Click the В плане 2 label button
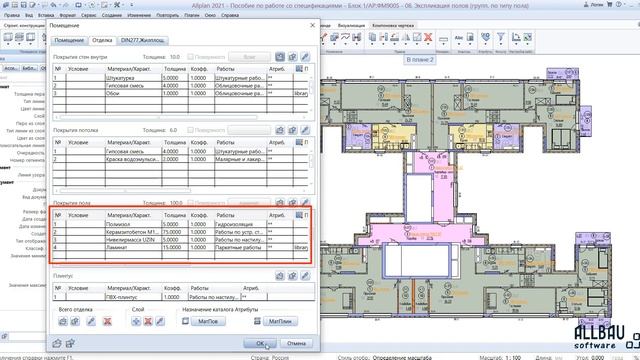This screenshot has width=640, height=360. (x=420, y=60)
